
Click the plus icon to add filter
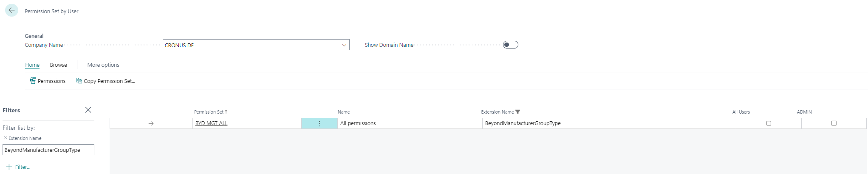pos(9,167)
